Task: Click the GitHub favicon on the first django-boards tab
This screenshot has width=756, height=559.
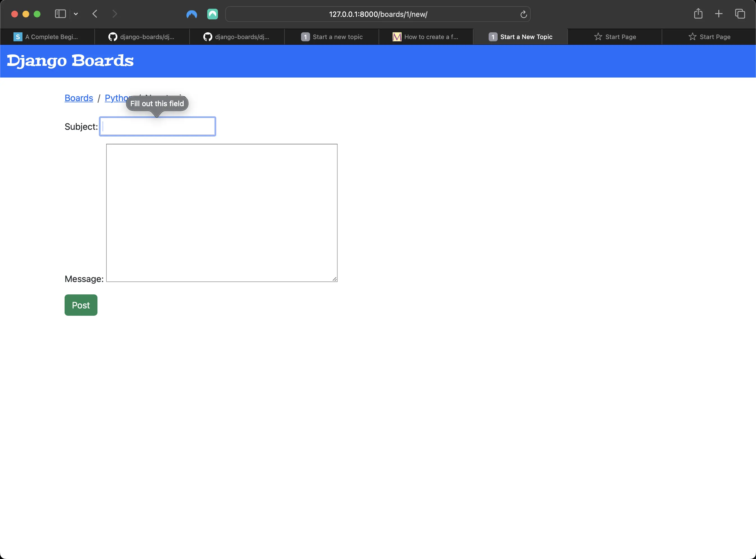Action: pos(113,37)
